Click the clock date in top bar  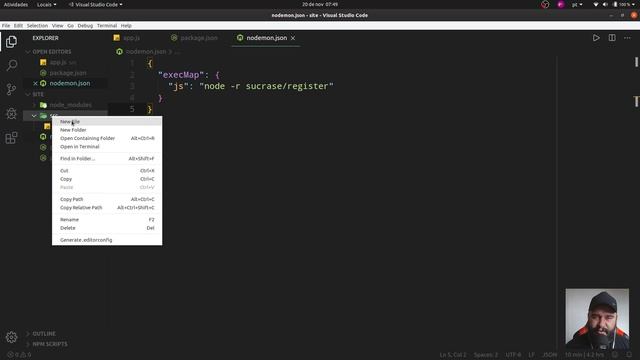pyautogui.click(x=320, y=4)
